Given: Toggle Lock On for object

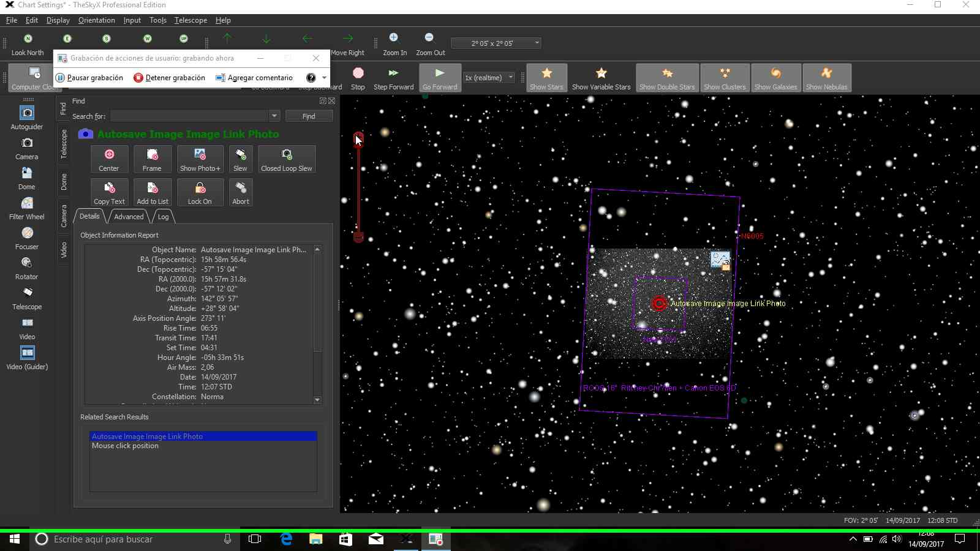Looking at the screenshot, I should coord(200,192).
